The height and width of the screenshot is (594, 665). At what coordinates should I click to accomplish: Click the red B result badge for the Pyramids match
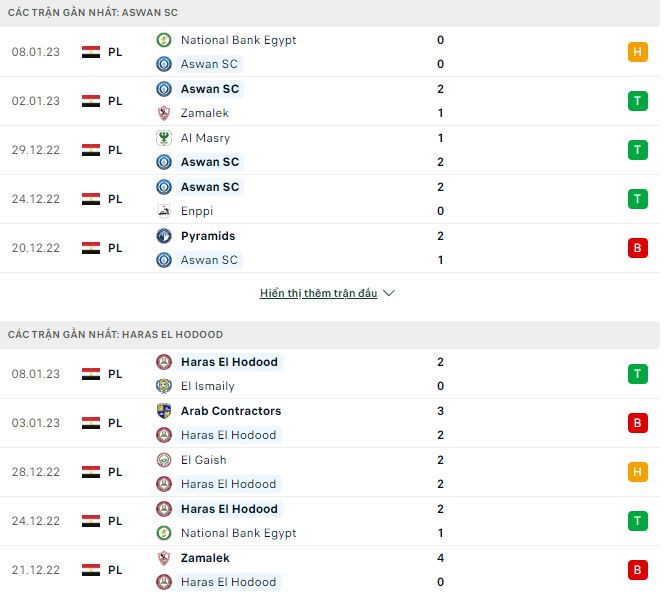point(638,248)
